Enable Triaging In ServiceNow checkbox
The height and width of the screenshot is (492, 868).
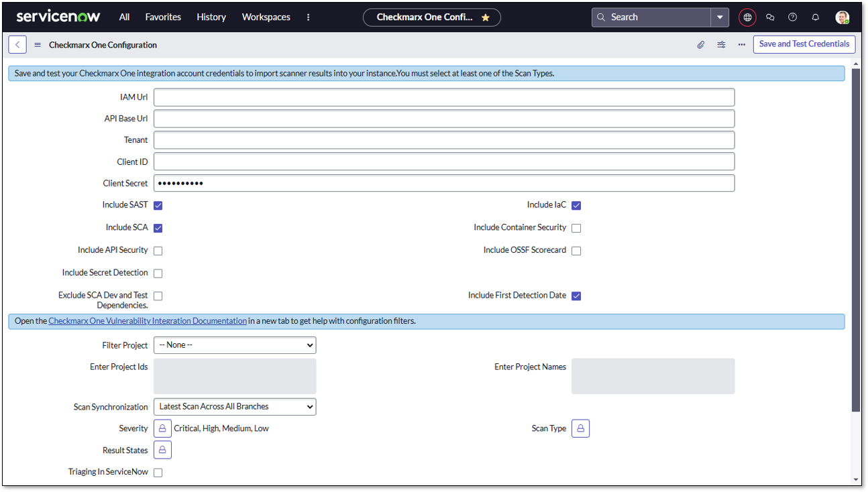tap(158, 473)
